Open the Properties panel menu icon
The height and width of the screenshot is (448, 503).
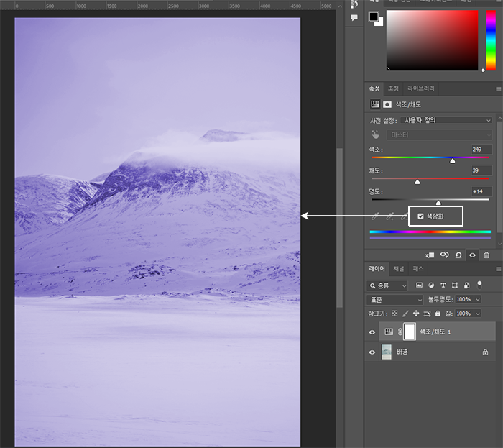[x=498, y=89]
